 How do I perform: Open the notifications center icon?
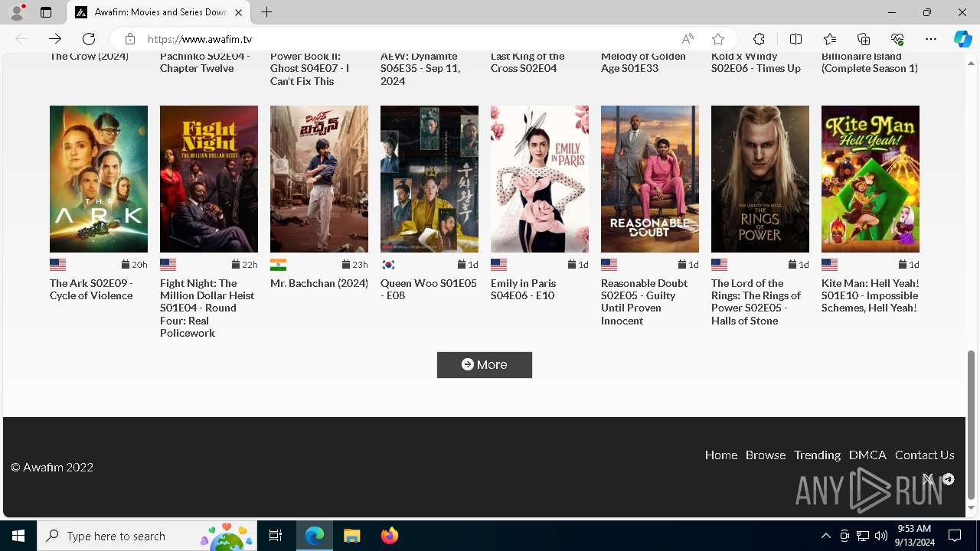pos(955,536)
